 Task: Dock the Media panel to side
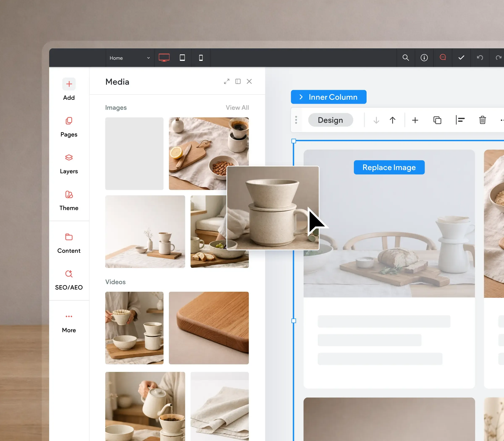pos(238,81)
